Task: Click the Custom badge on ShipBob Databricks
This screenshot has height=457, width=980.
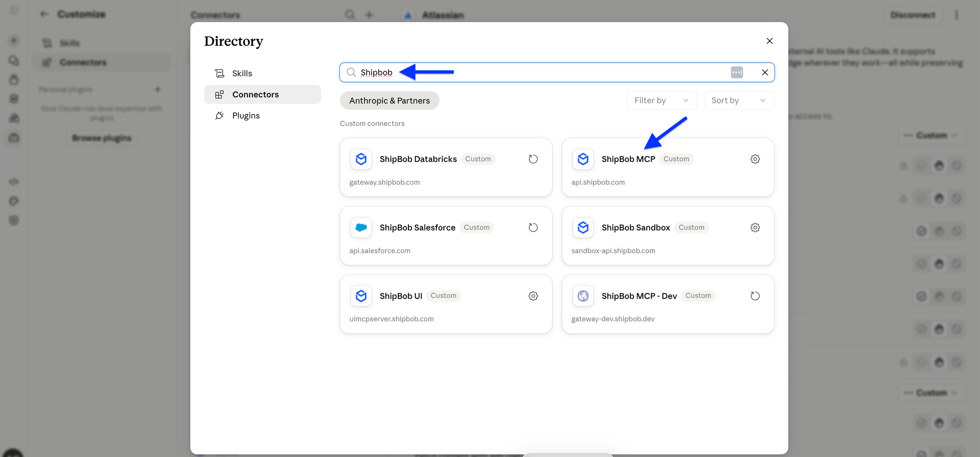Action: 478,159
